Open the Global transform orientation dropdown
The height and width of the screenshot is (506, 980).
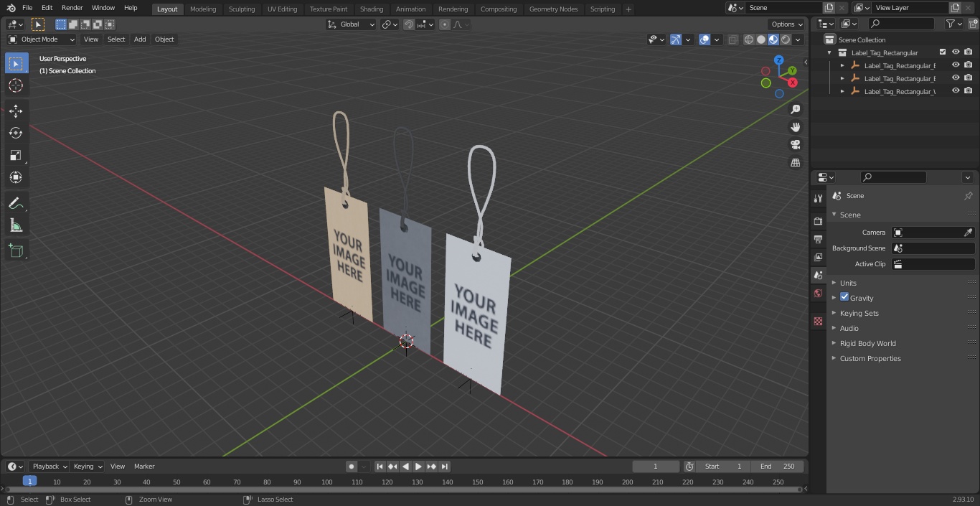(x=352, y=24)
